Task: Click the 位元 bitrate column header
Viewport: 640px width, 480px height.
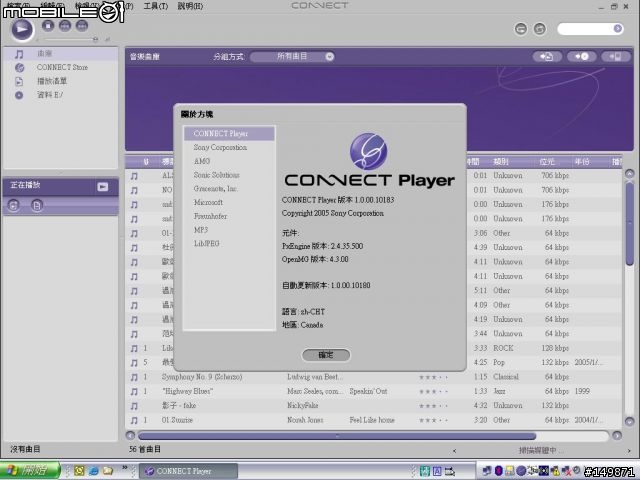Action: click(x=547, y=162)
